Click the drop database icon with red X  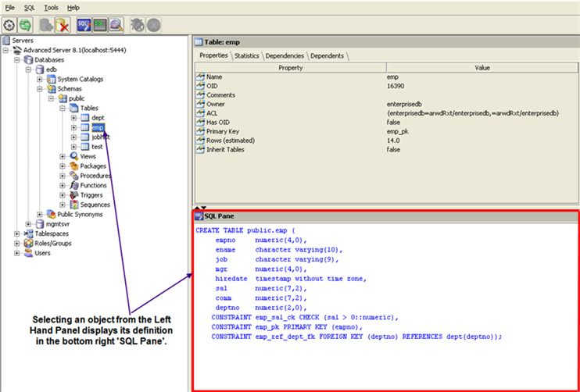pos(63,24)
